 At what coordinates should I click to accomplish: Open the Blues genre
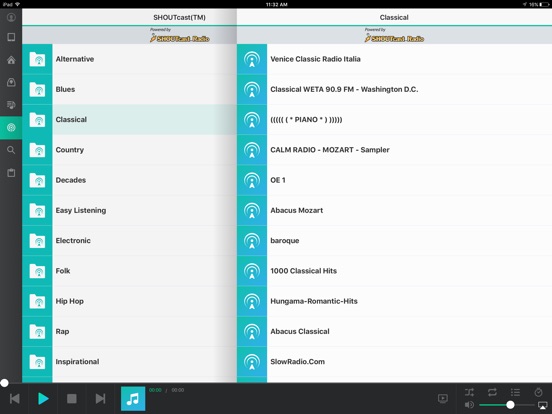(x=129, y=89)
